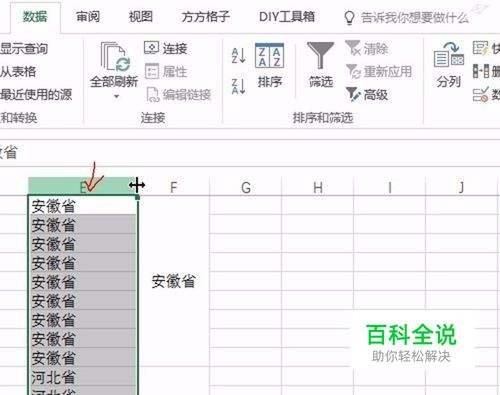Click 显示查询 command

click(24, 49)
